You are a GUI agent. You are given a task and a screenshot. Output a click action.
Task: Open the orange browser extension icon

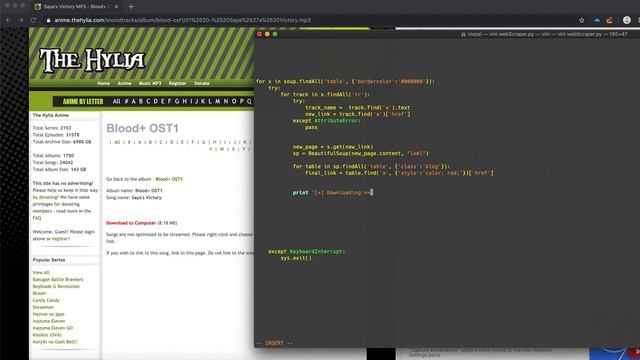609,20
